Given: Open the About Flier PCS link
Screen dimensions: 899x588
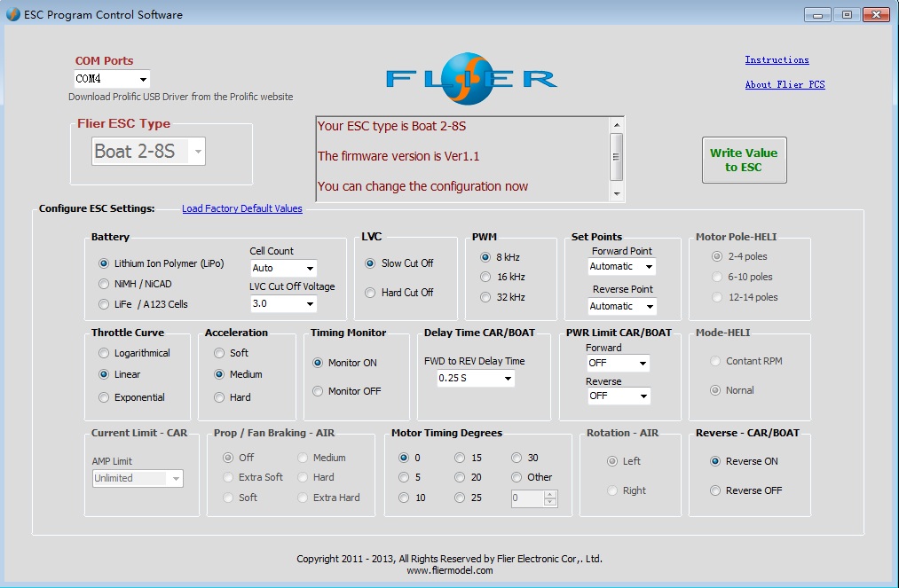Looking at the screenshot, I should pos(785,84).
